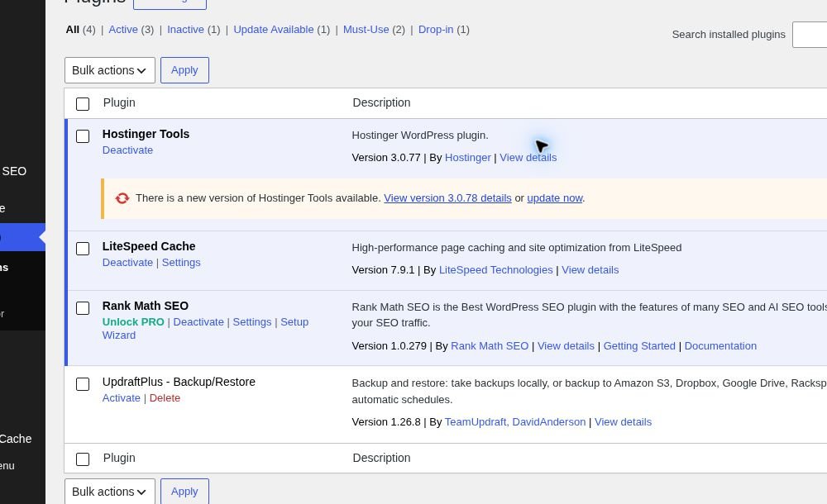Tick the select-all checkbox in table footer
Image resolution: width=827 pixels, height=504 pixels.
(x=83, y=459)
